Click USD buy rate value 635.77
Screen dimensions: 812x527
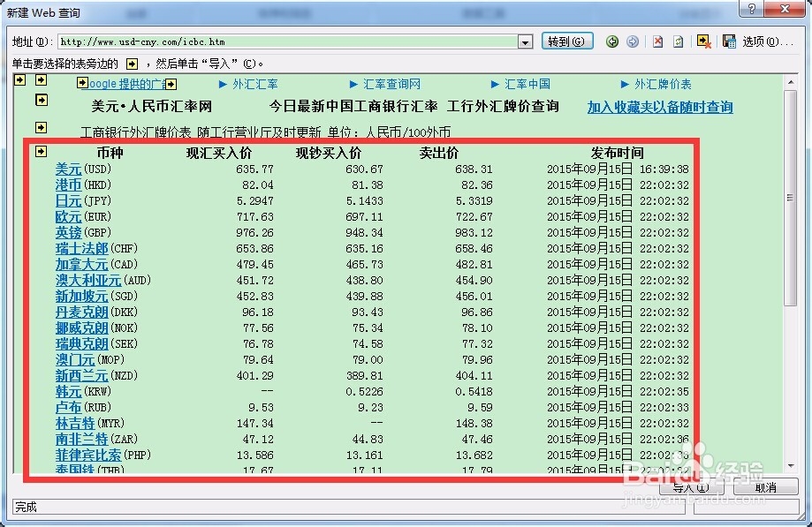click(254, 169)
